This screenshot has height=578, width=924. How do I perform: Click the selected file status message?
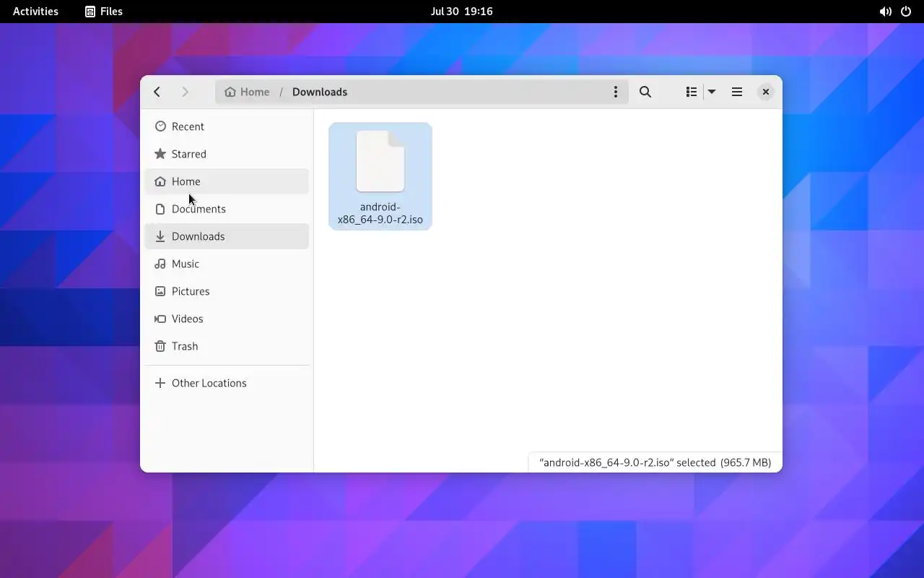[655, 462]
